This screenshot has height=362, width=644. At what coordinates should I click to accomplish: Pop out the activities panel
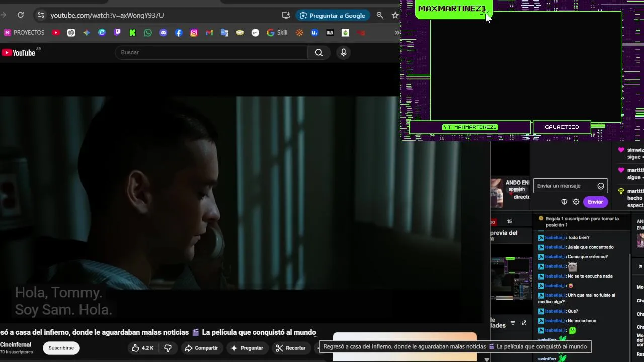524,323
